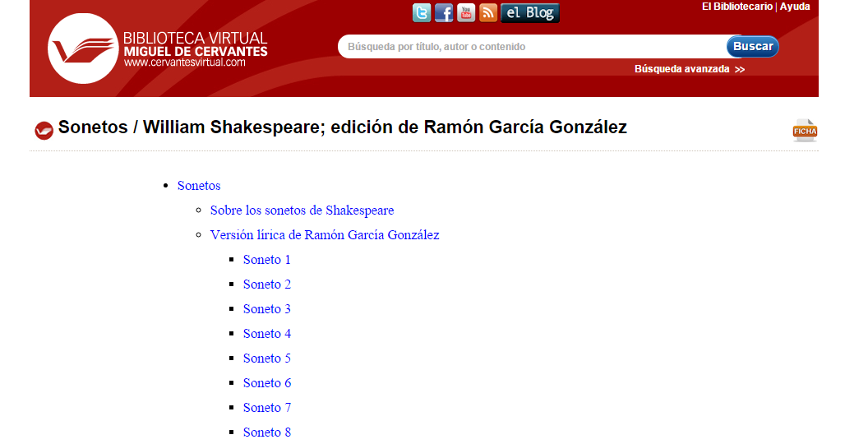Open the RSS feed icon

coord(487,12)
